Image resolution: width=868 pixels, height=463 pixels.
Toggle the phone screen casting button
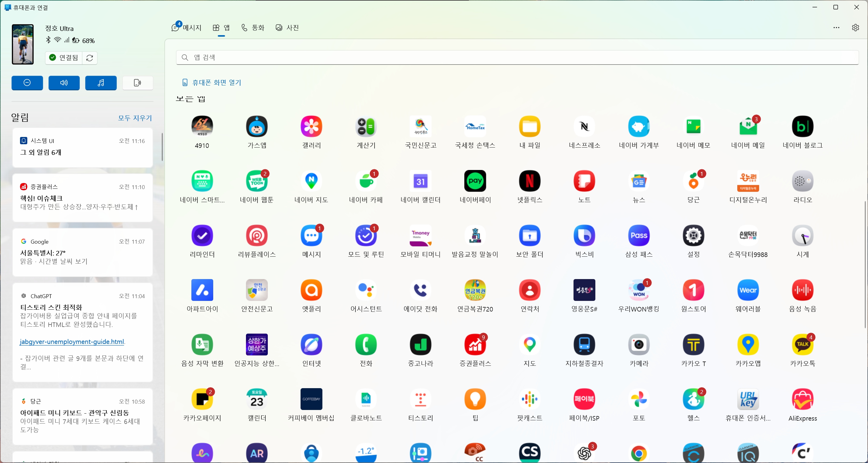point(137,83)
